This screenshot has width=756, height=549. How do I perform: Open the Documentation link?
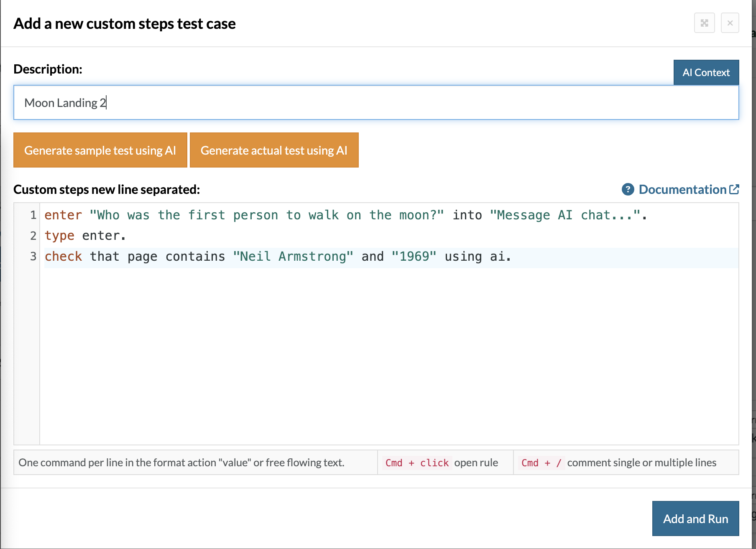(682, 190)
